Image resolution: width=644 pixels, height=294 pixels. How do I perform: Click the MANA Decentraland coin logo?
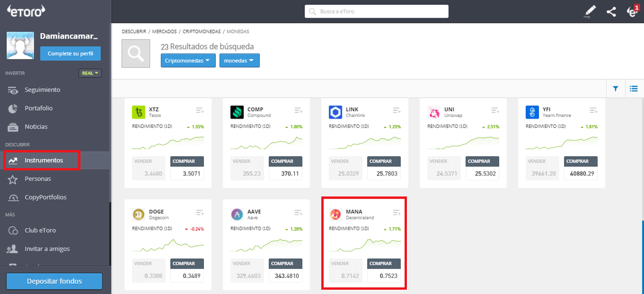(336, 215)
